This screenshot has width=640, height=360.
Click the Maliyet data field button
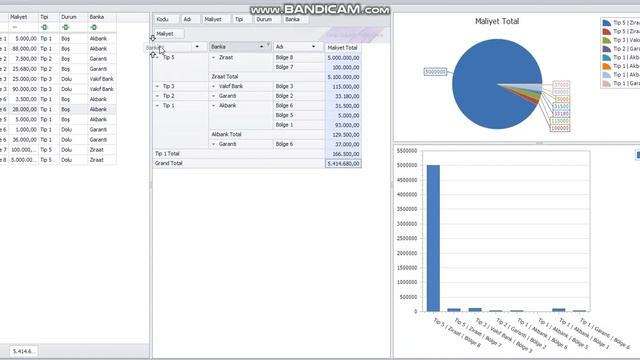point(169,34)
